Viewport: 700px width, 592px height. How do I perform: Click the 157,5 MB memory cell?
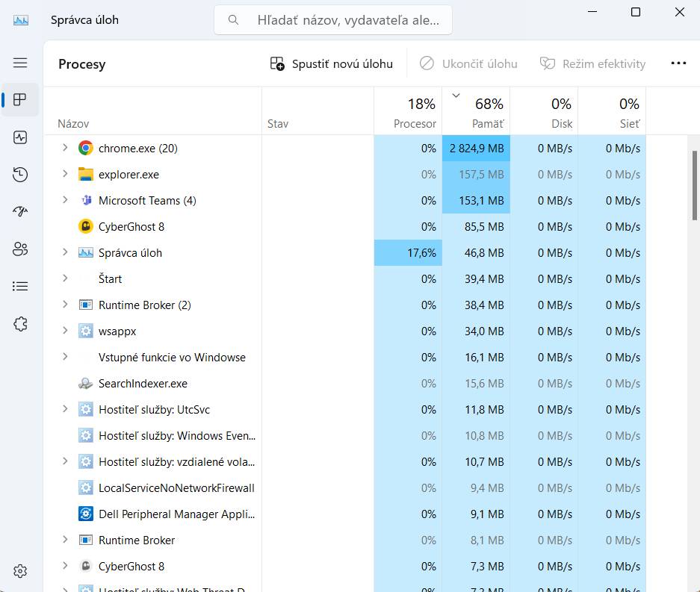(x=476, y=175)
